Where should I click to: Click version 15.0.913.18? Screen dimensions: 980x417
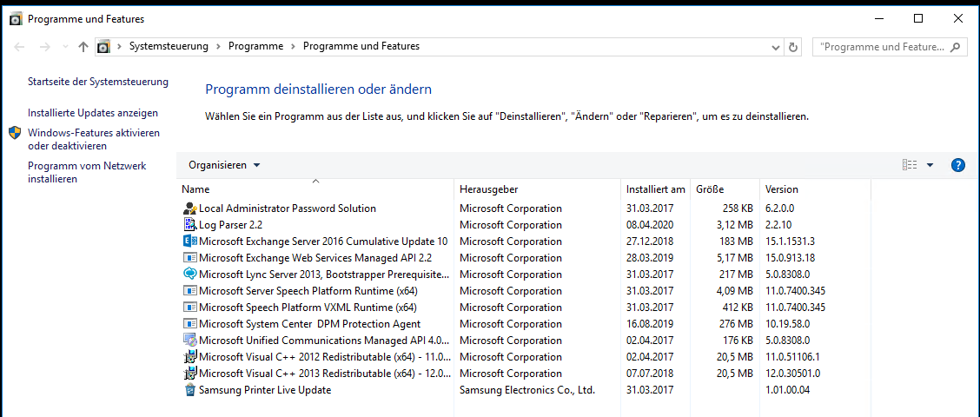[790, 257]
